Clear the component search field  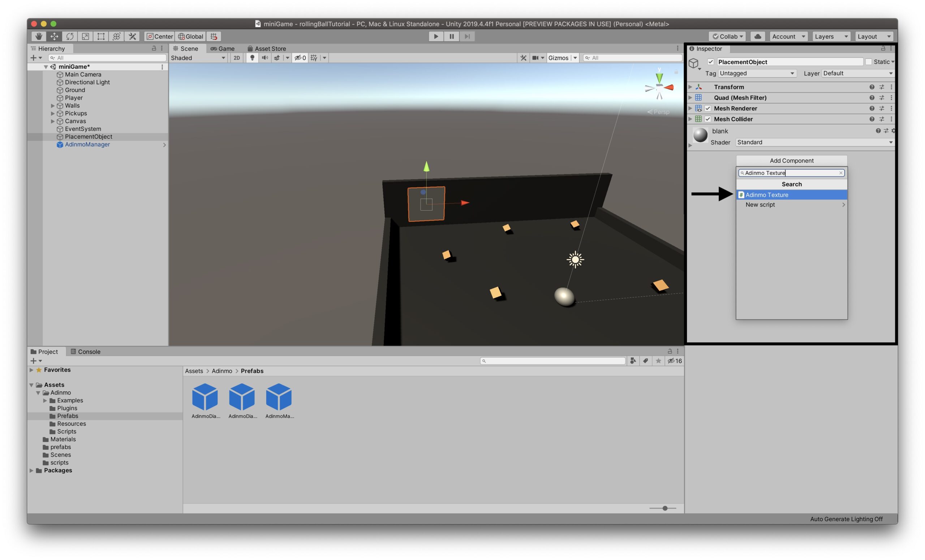(x=840, y=173)
